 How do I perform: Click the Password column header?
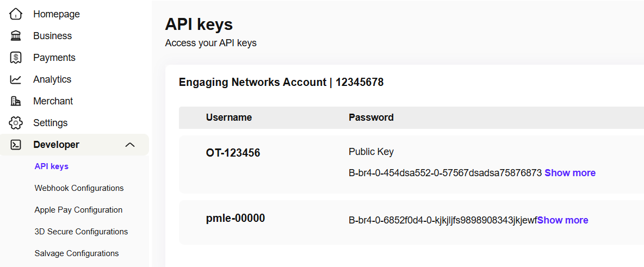pyautogui.click(x=371, y=117)
